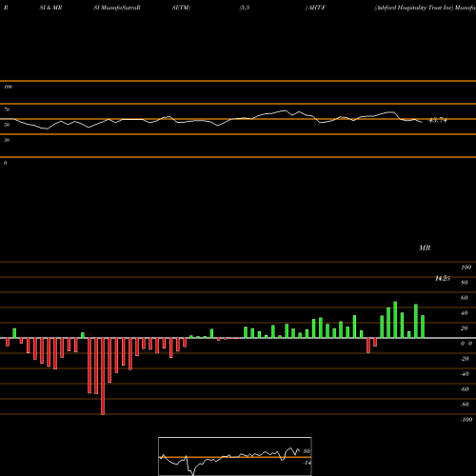This screenshot has width=476, height=476.
Task: Click the MR axis label -100
Action: click(466, 420)
